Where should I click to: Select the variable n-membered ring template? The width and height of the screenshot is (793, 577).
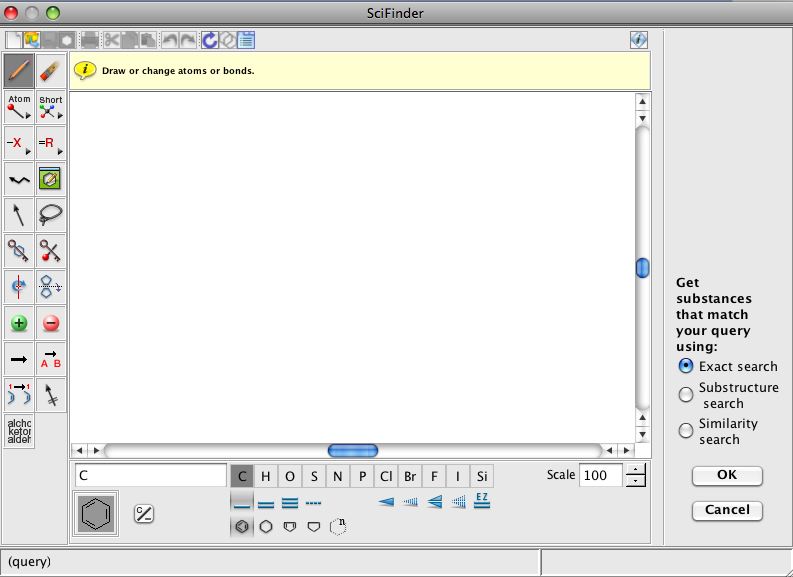(x=338, y=526)
